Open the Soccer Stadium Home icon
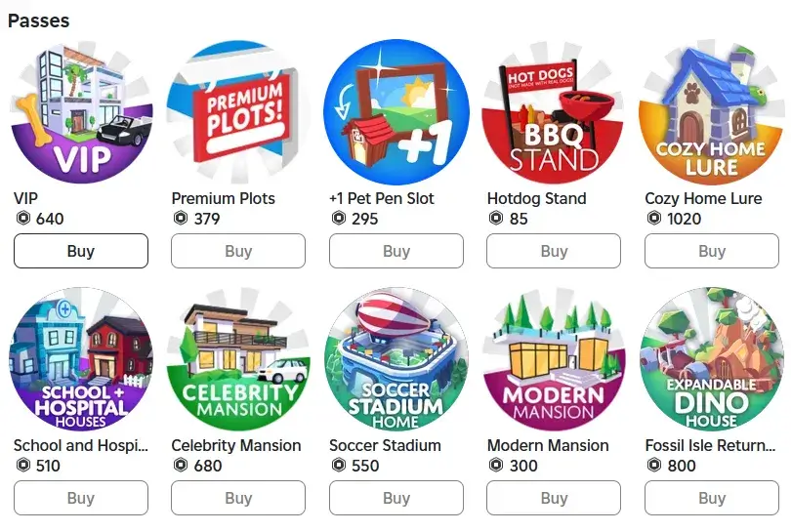The height and width of the screenshot is (532, 791). [396, 358]
